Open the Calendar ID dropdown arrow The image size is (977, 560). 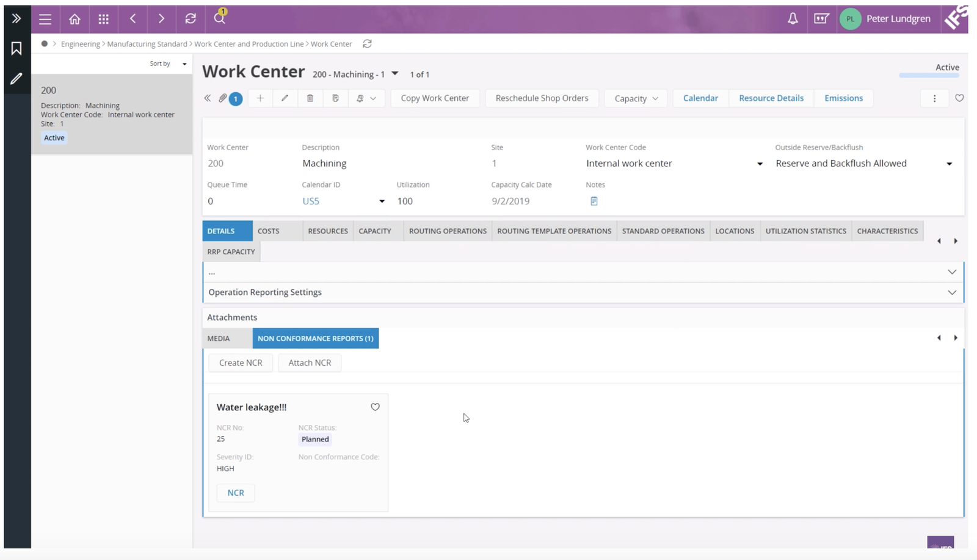(x=382, y=201)
